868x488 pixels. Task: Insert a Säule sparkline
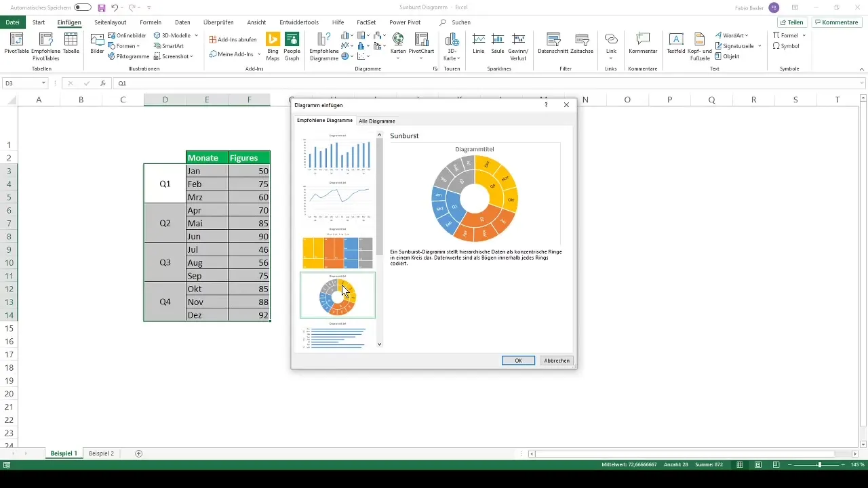pos(498,43)
